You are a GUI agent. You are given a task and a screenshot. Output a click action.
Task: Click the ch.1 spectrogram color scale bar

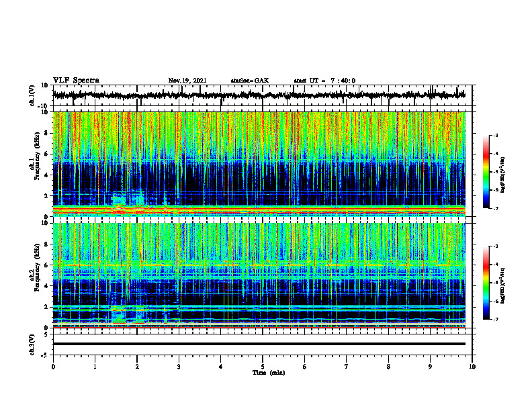pyautogui.click(x=486, y=172)
